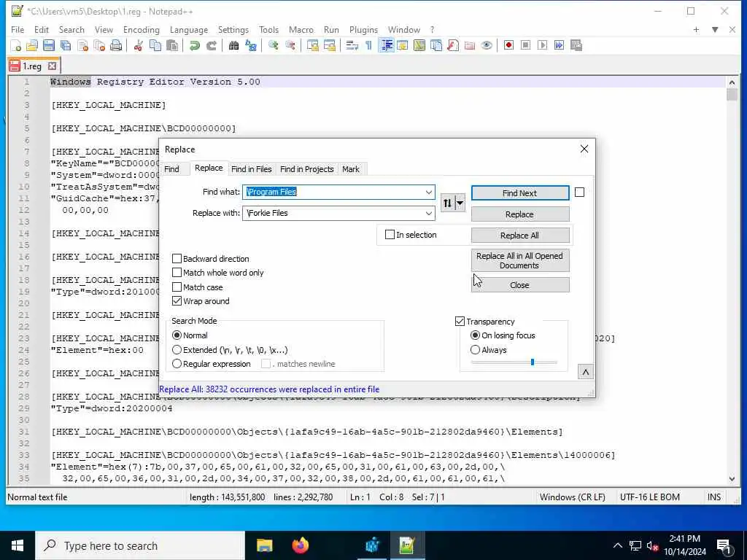Select Always transparency radio button
Screen dimensions: 747x560
[475, 350]
